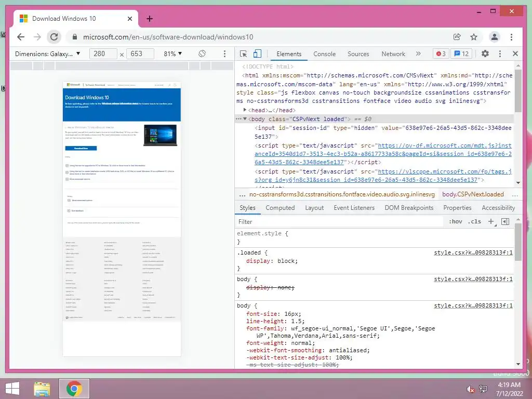The image size is (532, 399).
Task: Click the height field showing 653
Action: [x=140, y=54]
